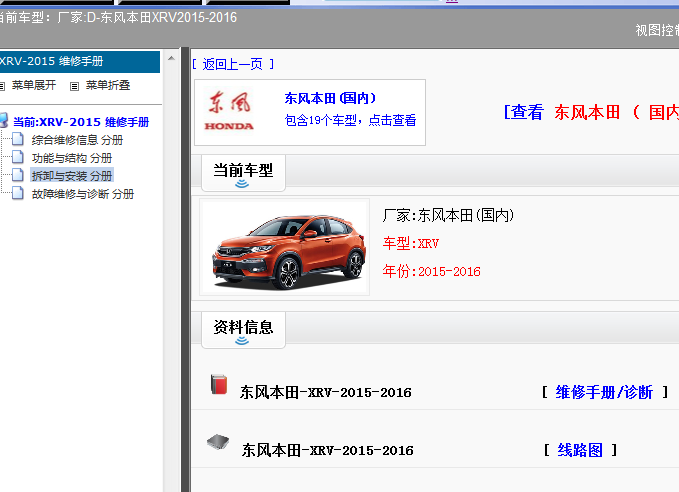The width and height of the screenshot is (679, 492).
Task: Click document icon beside 拆卸与安装 分册
Action: (18, 175)
